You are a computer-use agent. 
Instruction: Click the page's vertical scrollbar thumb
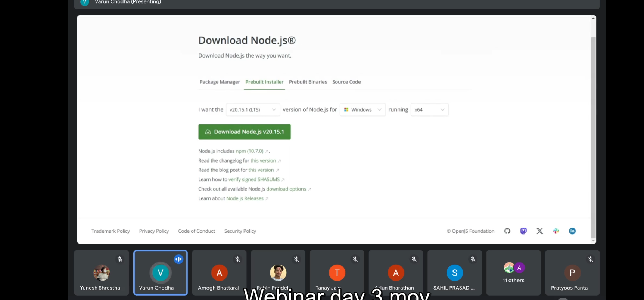(593, 137)
